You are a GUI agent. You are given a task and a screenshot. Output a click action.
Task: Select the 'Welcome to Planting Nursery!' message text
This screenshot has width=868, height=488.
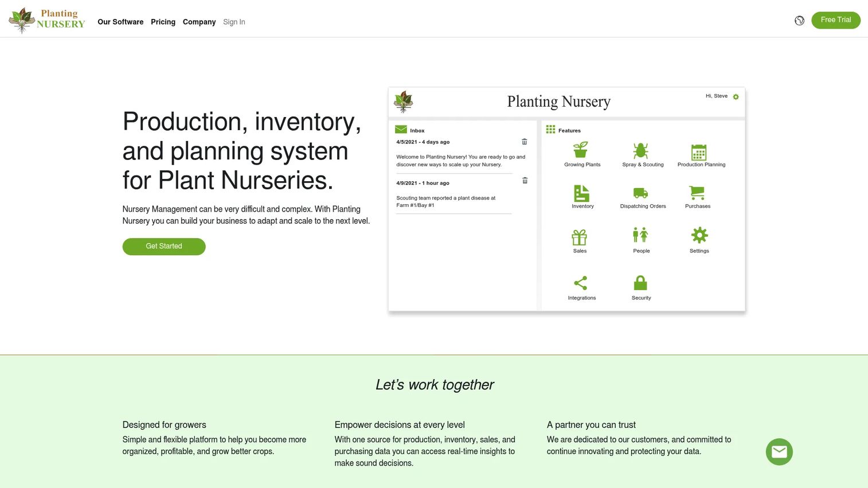(461, 161)
